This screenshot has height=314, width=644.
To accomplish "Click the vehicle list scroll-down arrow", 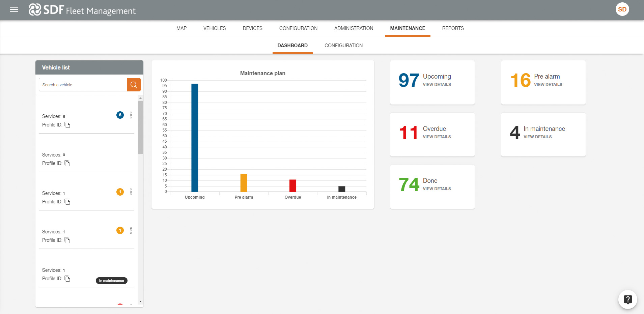I will 140,302.
